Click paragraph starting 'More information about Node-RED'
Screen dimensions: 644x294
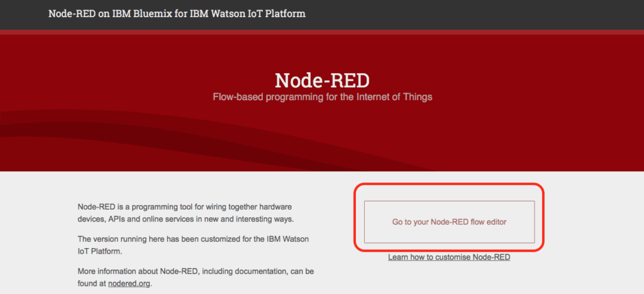click(196, 278)
